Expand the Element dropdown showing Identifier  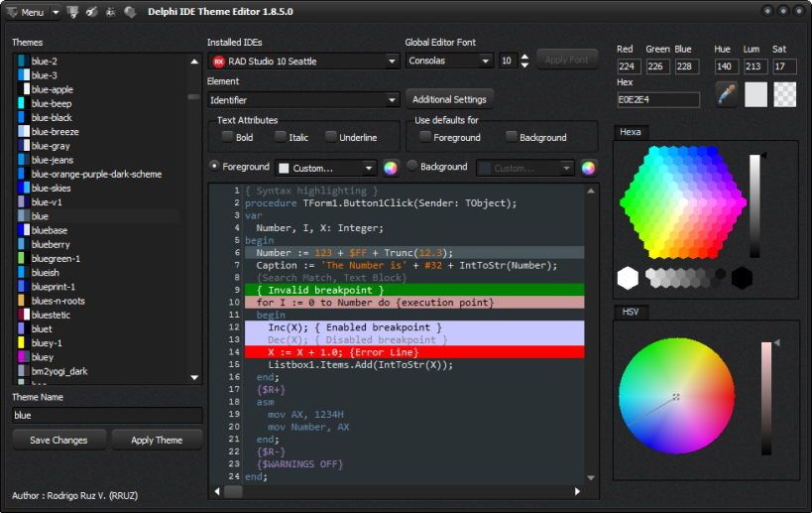click(303, 100)
